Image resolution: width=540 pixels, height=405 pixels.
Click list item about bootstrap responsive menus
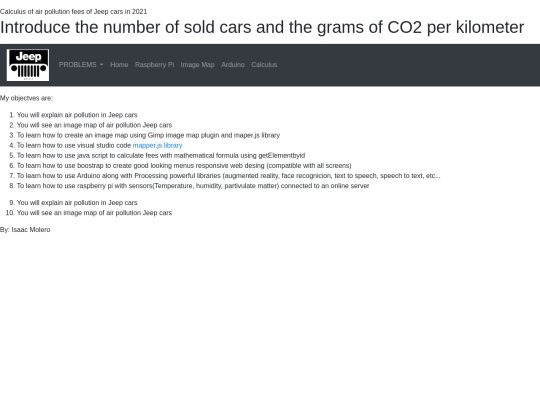184,166
